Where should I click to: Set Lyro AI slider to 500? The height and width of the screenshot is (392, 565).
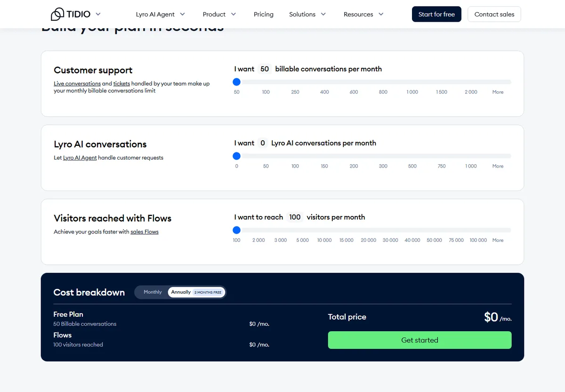pyautogui.click(x=412, y=166)
